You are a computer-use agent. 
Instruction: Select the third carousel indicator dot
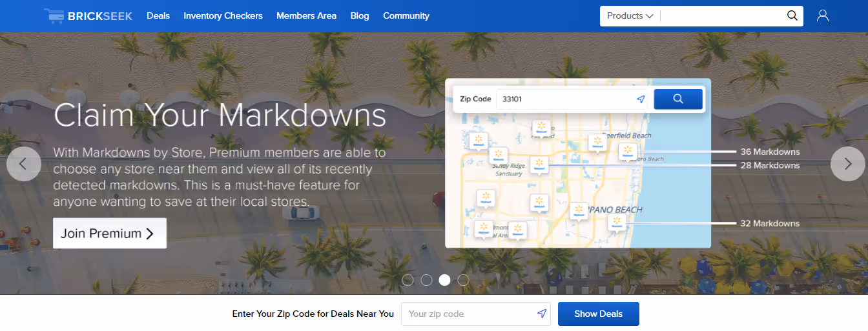(x=444, y=280)
